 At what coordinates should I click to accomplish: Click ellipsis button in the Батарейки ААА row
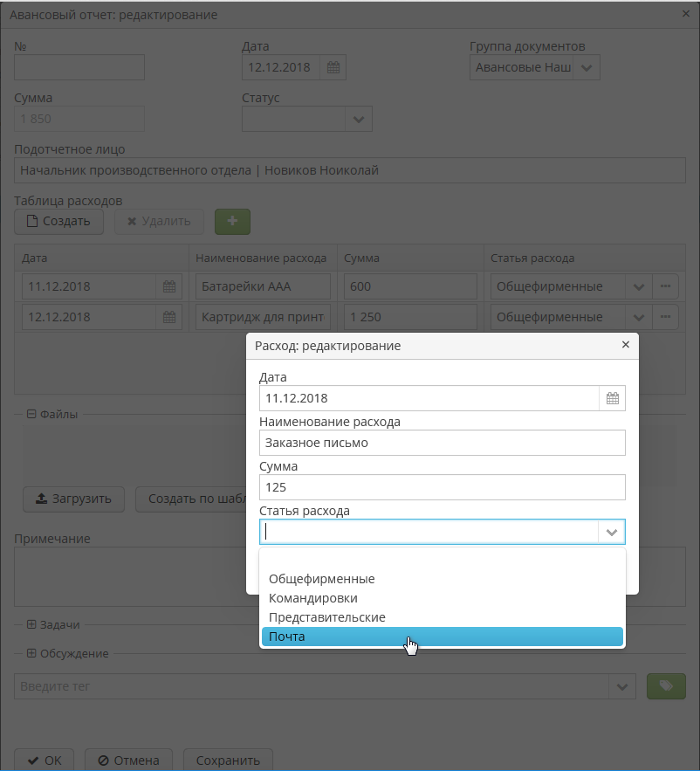[666, 286]
